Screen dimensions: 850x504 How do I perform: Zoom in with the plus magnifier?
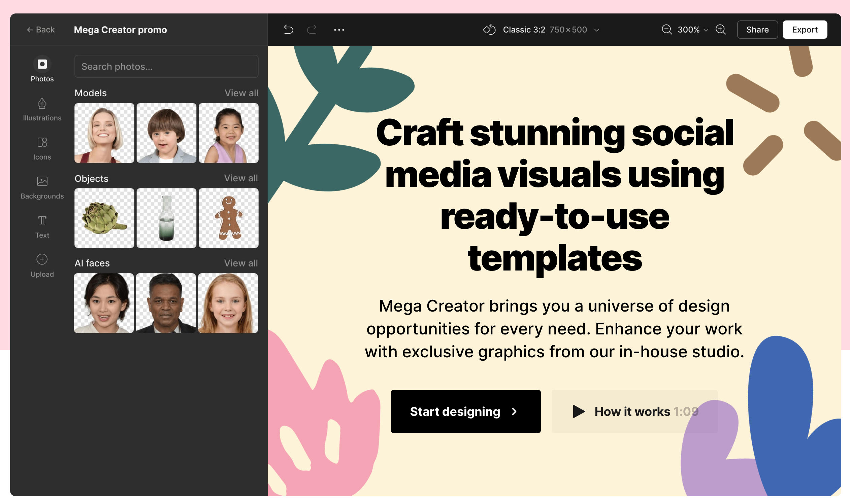point(720,30)
